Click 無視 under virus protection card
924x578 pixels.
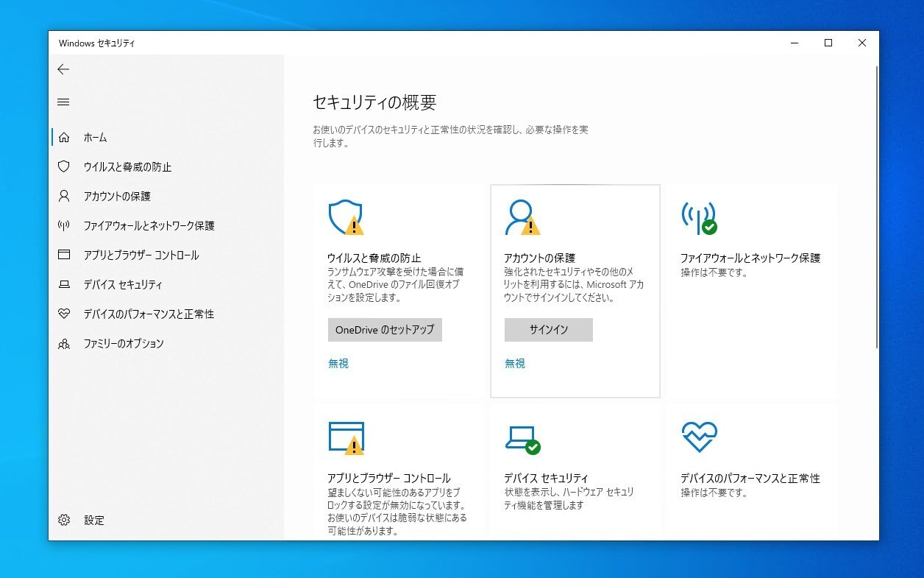338,364
